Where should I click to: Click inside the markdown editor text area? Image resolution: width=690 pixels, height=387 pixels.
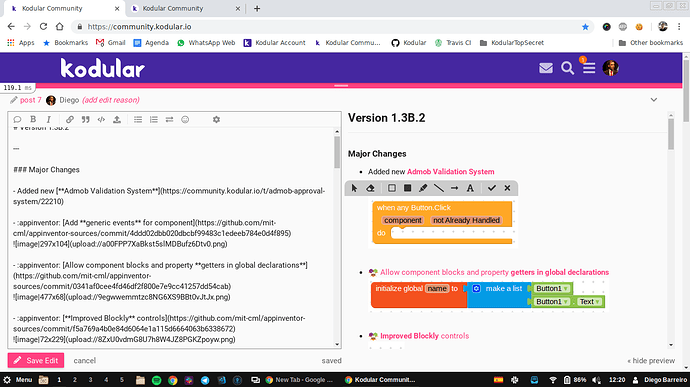click(x=171, y=238)
